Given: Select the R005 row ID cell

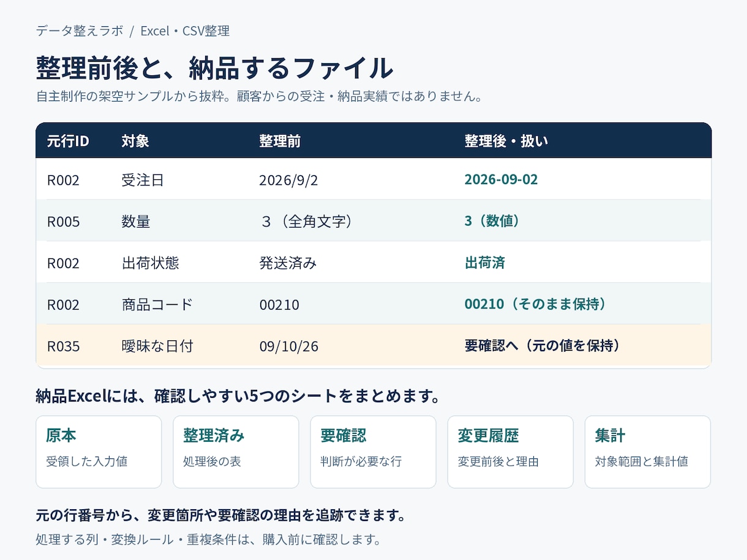Looking at the screenshot, I should tap(63, 222).
